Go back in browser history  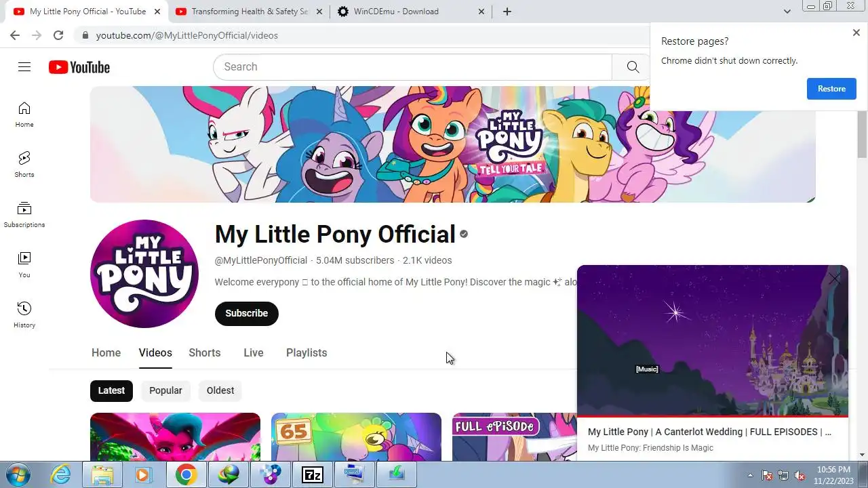15,35
